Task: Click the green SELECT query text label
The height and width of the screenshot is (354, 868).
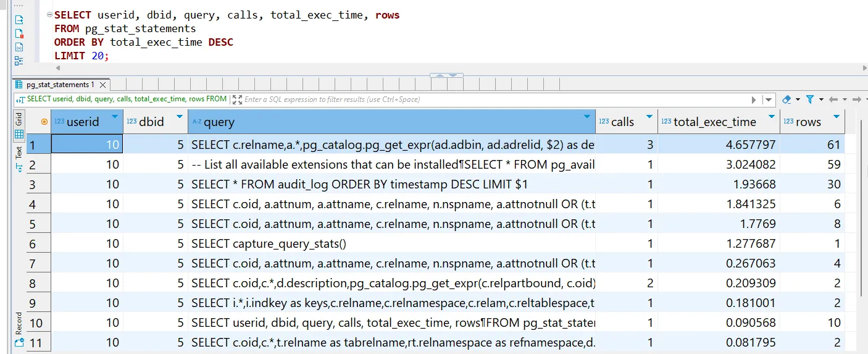Action: pos(127,99)
